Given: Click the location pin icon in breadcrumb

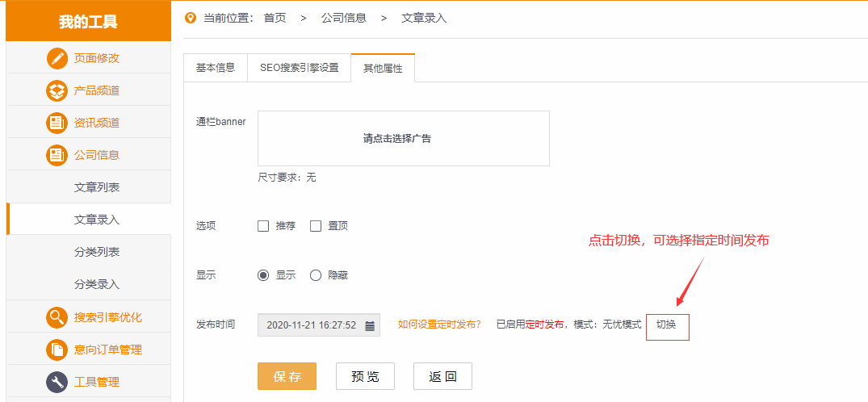Looking at the screenshot, I should (191, 19).
